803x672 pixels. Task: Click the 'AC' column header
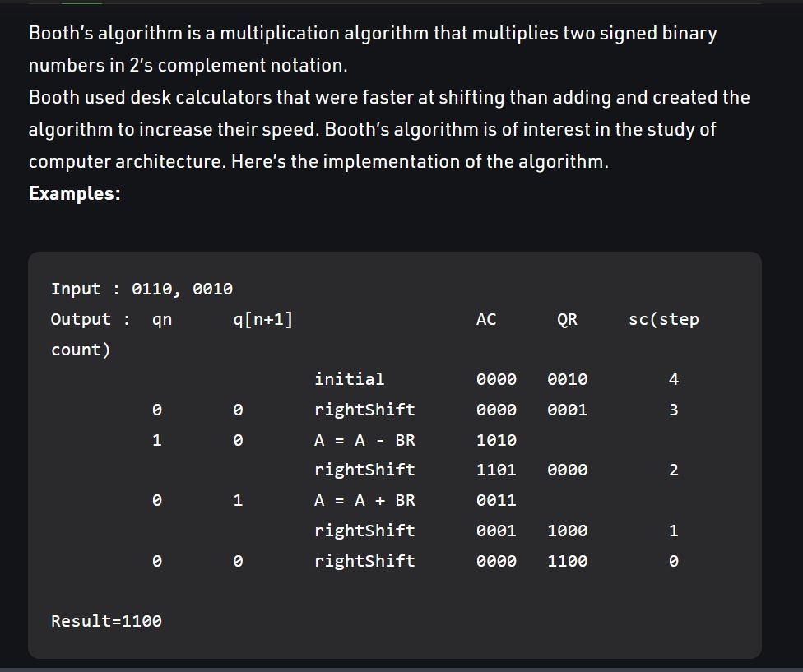tap(486, 319)
